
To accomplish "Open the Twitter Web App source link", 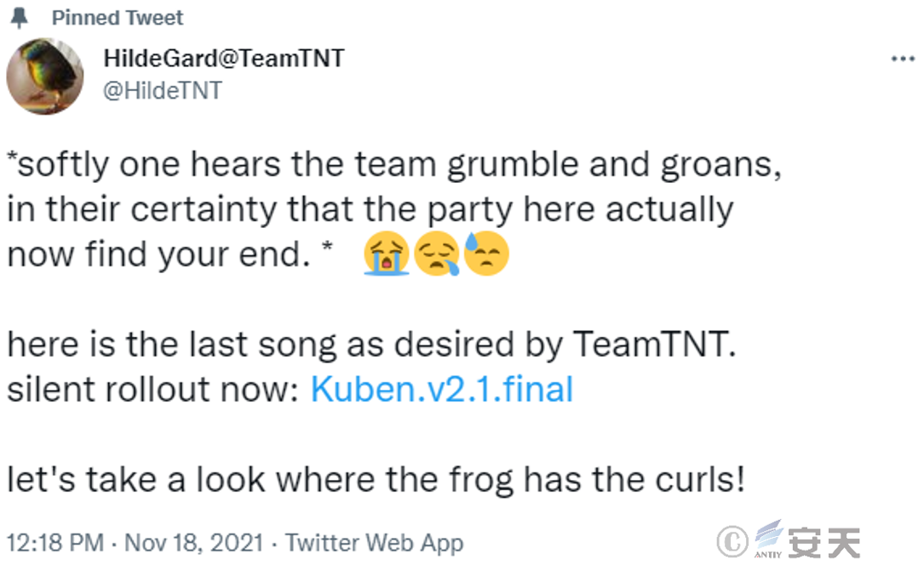I will click(374, 543).
